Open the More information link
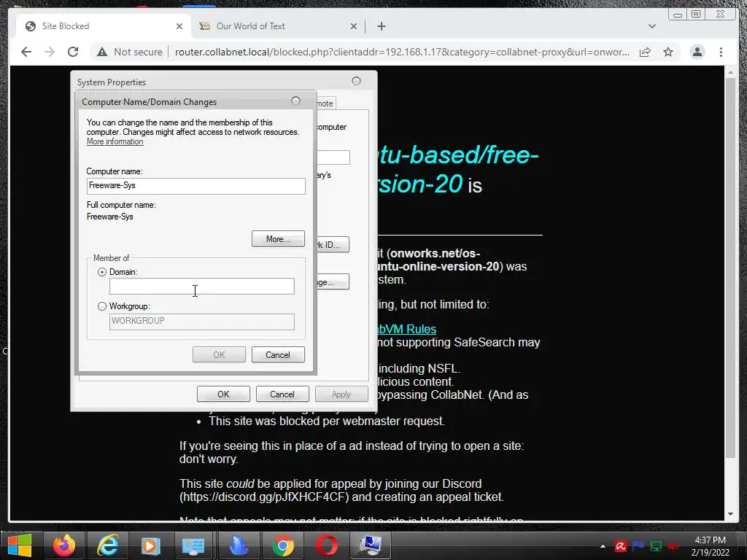Viewport: 747px width, 560px height. 115,141
